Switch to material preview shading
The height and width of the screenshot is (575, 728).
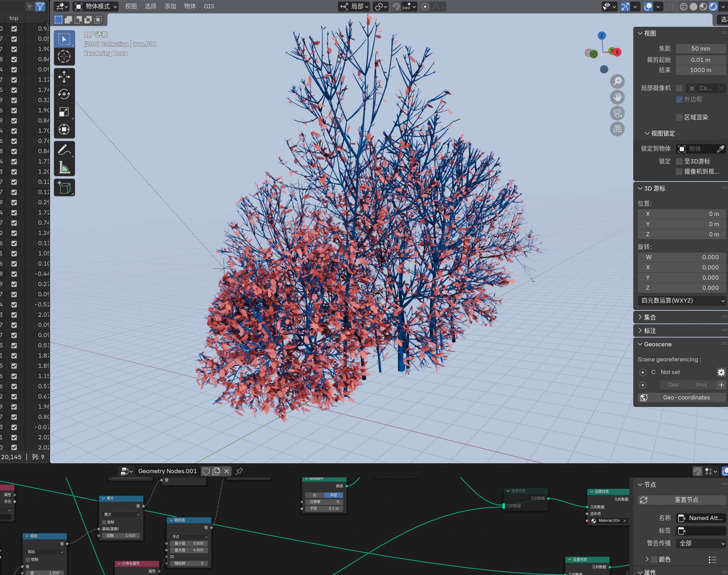point(703,7)
